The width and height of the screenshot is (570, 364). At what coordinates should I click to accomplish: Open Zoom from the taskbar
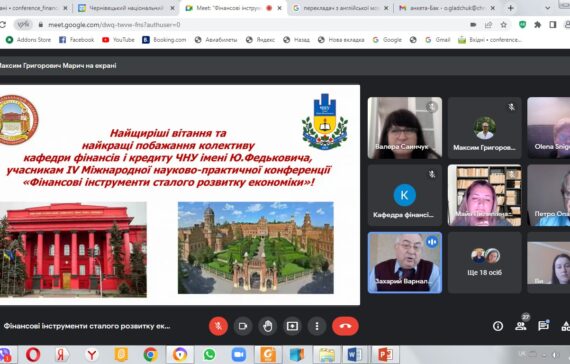coord(239,354)
